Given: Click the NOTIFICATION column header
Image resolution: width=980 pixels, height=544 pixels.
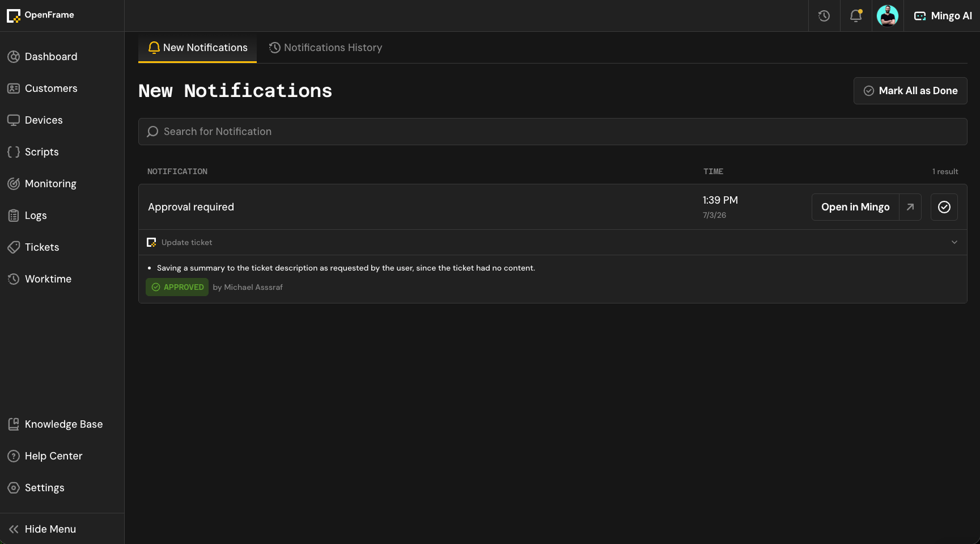Looking at the screenshot, I should click(x=177, y=171).
